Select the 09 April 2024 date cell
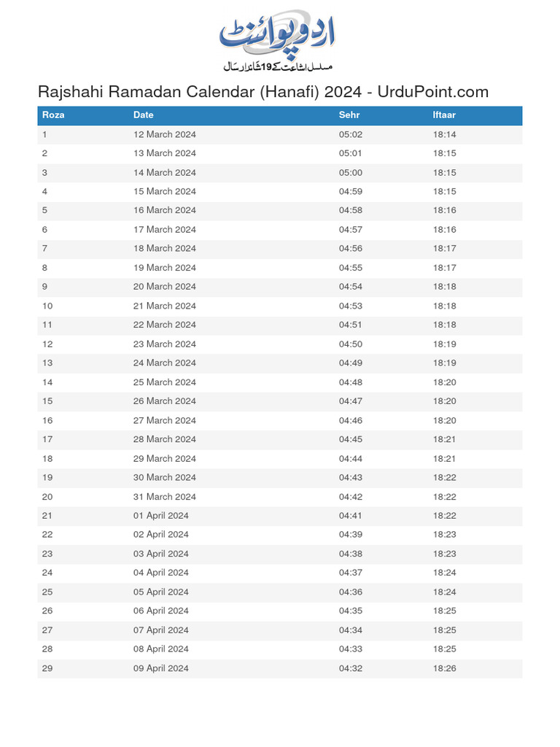Image resolution: width=560 pixels, height=747 pixels. (x=161, y=668)
